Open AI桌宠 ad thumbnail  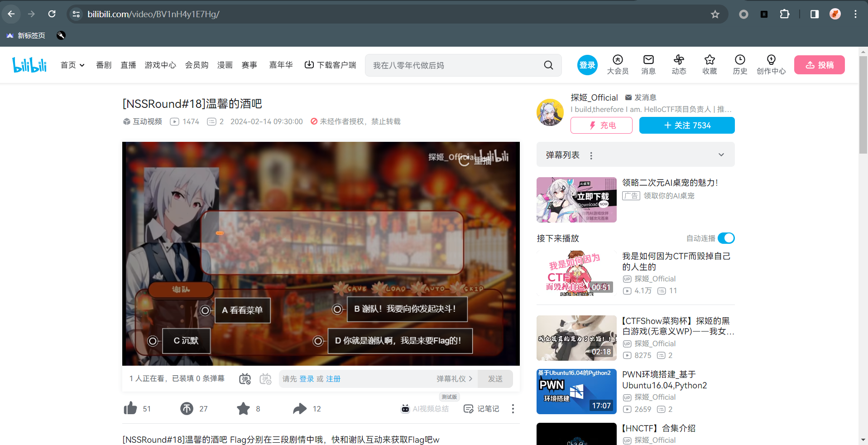(x=576, y=200)
